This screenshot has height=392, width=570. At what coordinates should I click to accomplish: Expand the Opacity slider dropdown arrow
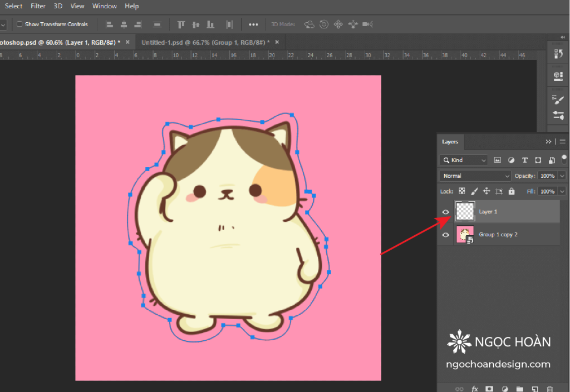(562, 176)
